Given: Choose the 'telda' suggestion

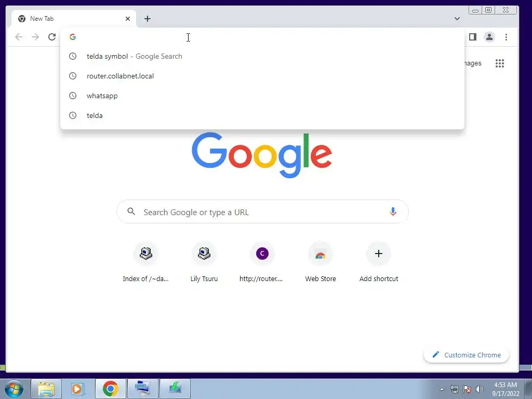Looking at the screenshot, I should pos(262,115).
